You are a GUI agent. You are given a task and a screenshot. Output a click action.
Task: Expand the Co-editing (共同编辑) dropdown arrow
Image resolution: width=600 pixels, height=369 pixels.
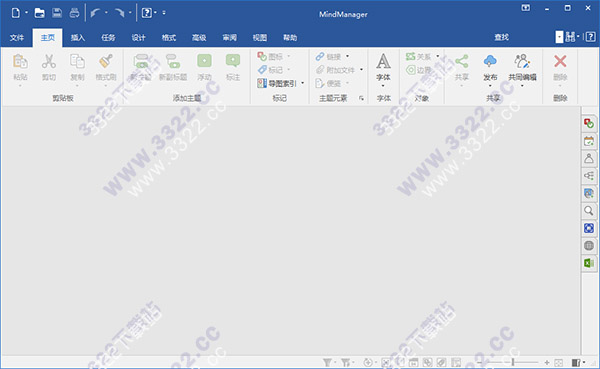(522, 86)
